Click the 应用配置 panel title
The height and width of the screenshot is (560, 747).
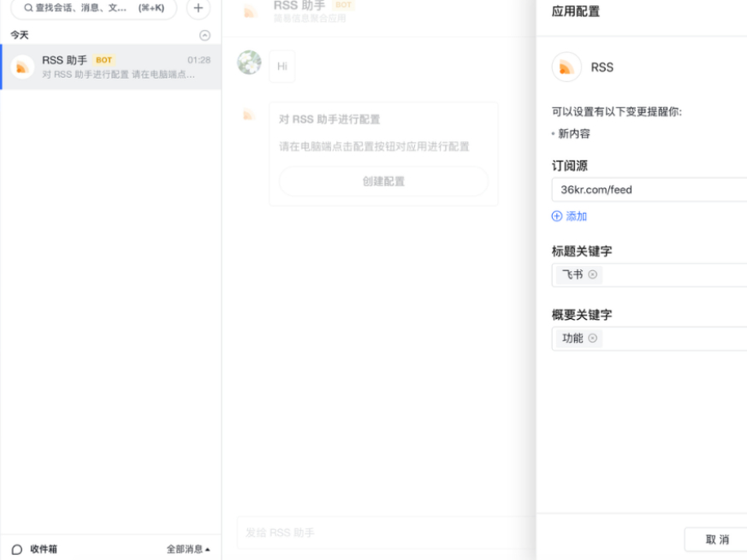pyautogui.click(x=576, y=11)
